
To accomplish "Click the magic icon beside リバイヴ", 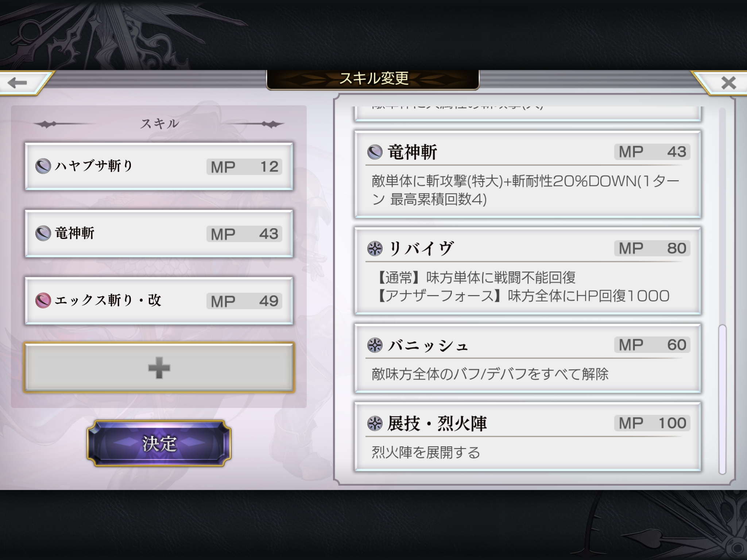I will pyautogui.click(x=375, y=249).
